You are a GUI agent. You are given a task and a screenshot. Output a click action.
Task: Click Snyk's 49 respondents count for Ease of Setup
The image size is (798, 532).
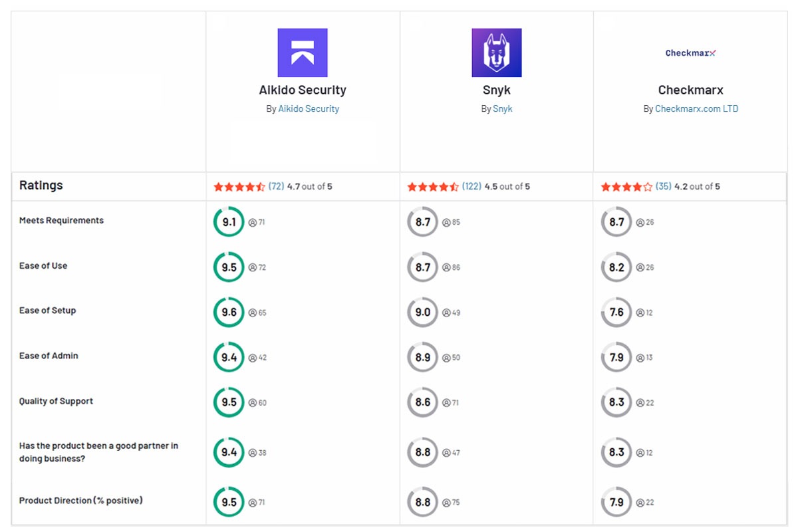(451, 313)
